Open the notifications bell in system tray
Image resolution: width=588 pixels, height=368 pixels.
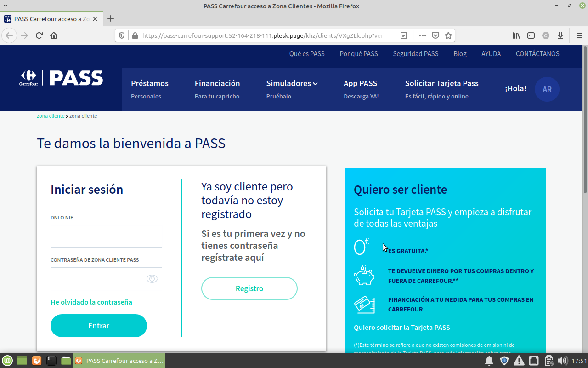coord(490,361)
